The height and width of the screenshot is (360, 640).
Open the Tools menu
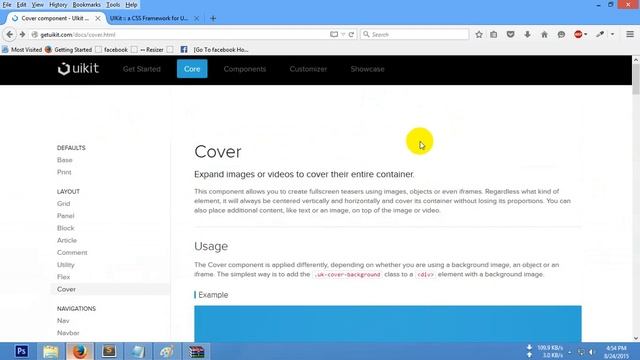coord(113,5)
